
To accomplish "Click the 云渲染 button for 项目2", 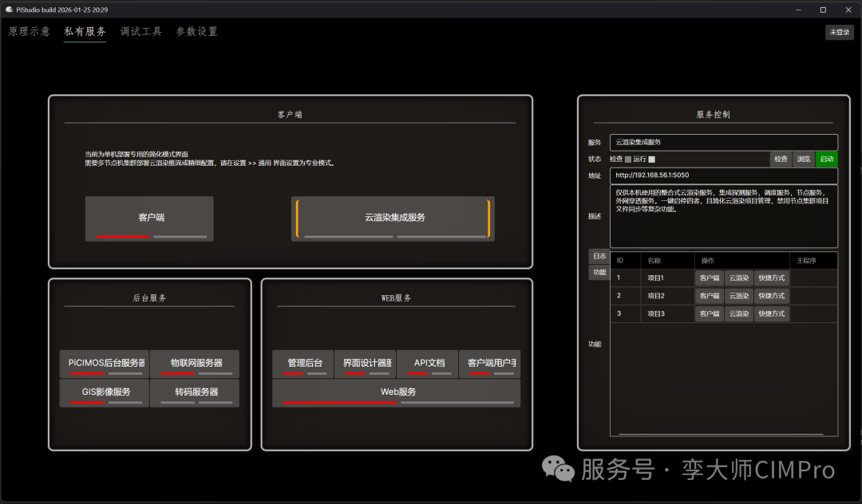I will [x=739, y=296].
